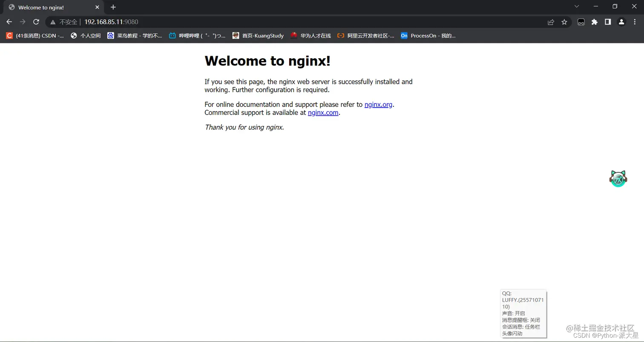Open the CSDN bookmark
This screenshot has height=342, width=644.
coord(35,36)
